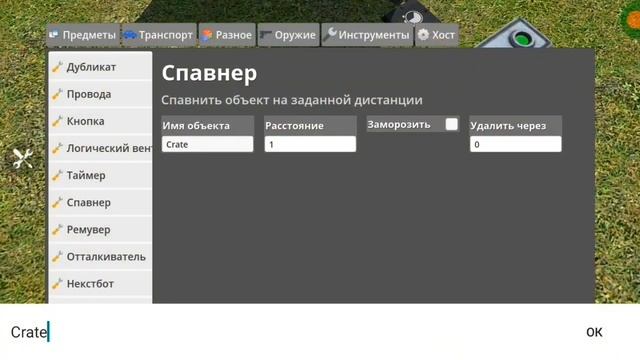
Task: Confirm text entry with OK
Action: (594, 332)
